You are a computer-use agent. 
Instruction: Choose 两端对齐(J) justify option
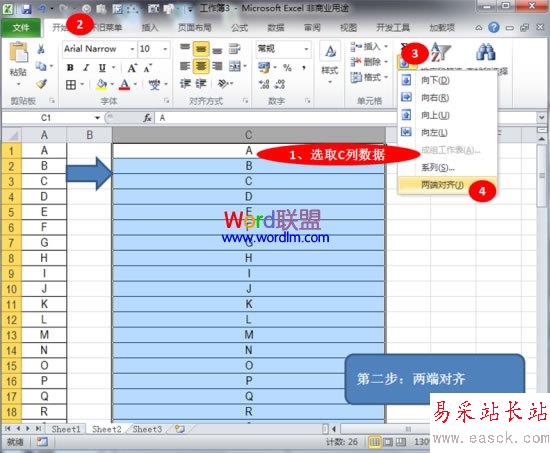tap(448, 185)
